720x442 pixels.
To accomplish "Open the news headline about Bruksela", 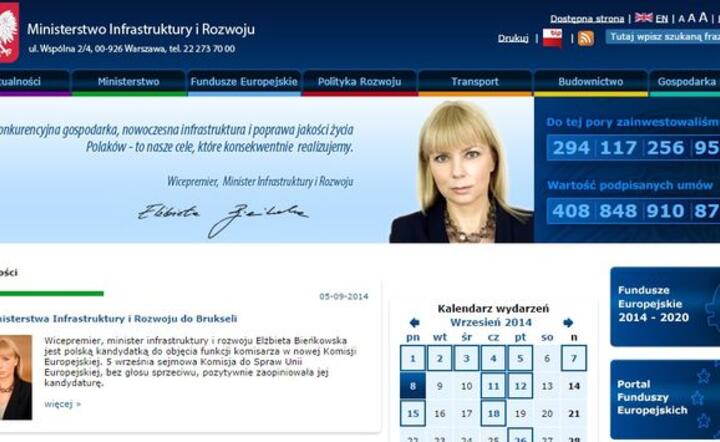I will [x=118, y=319].
